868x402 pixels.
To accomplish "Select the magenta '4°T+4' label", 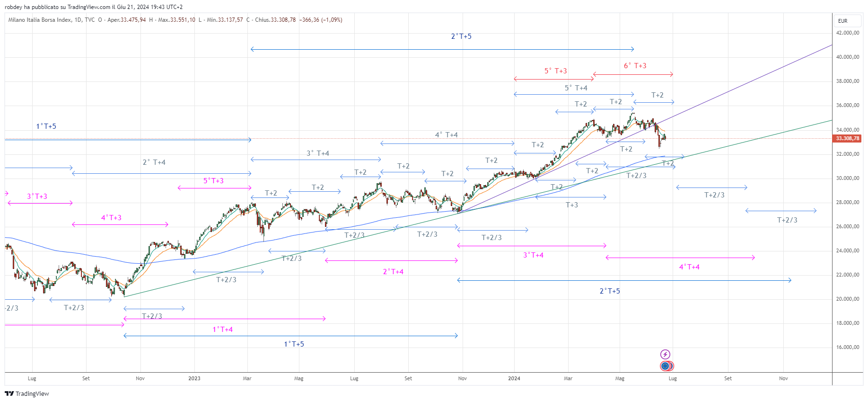I will click(x=689, y=267).
